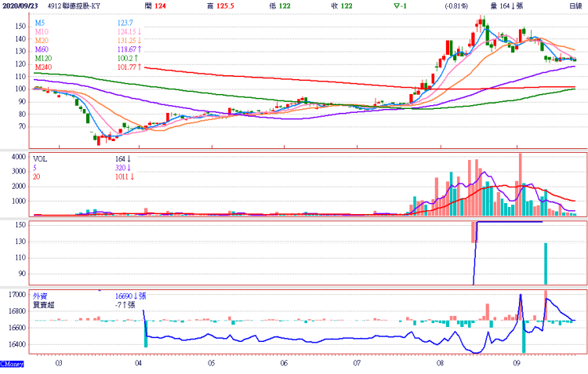
Task: Click the date 2020/09/23 in header
Action: coord(20,6)
